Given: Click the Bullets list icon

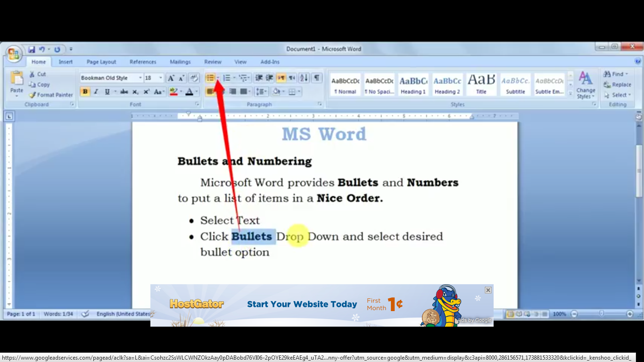Looking at the screenshot, I should click(x=210, y=78).
